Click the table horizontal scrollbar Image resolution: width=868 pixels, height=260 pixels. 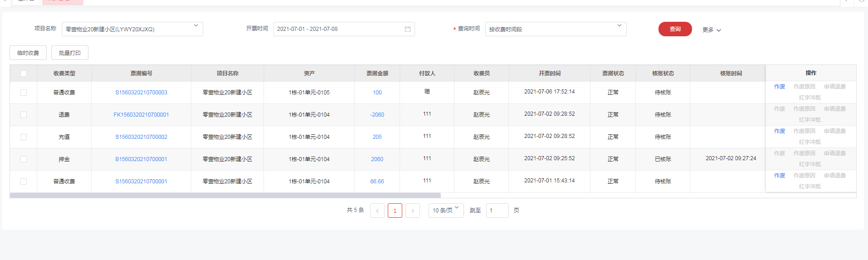tap(225, 196)
